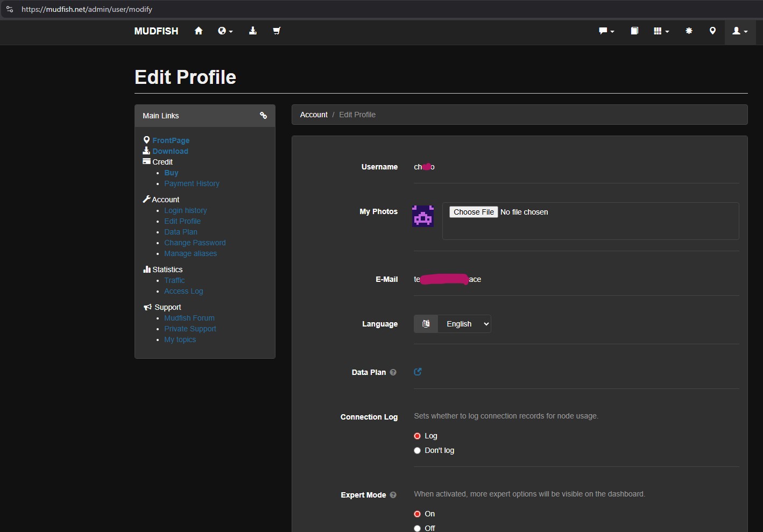Open the book icon in navbar
The width and height of the screenshot is (763, 532).
tap(634, 31)
